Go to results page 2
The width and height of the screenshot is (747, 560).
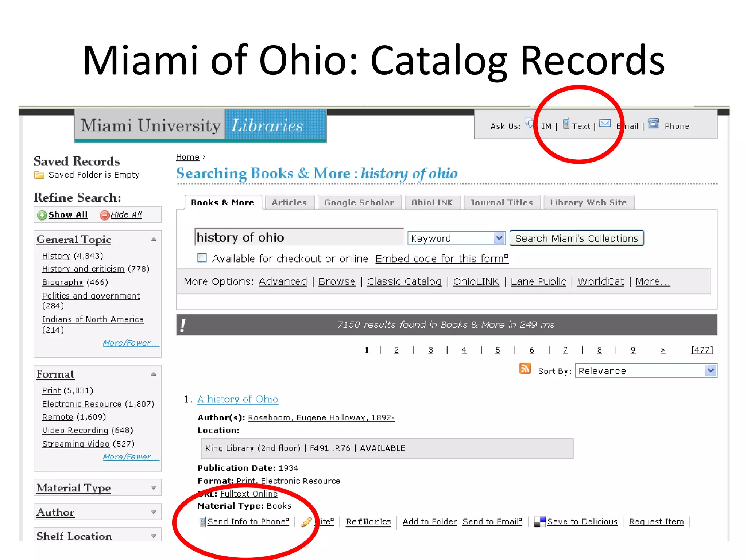point(396,350)
